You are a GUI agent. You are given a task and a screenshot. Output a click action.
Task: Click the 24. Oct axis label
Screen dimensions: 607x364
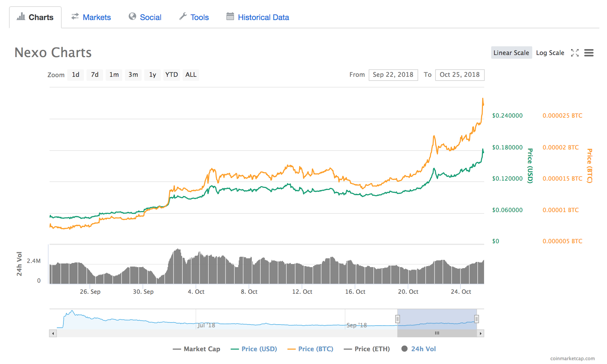pyautogui.click(x=461, y=292)
